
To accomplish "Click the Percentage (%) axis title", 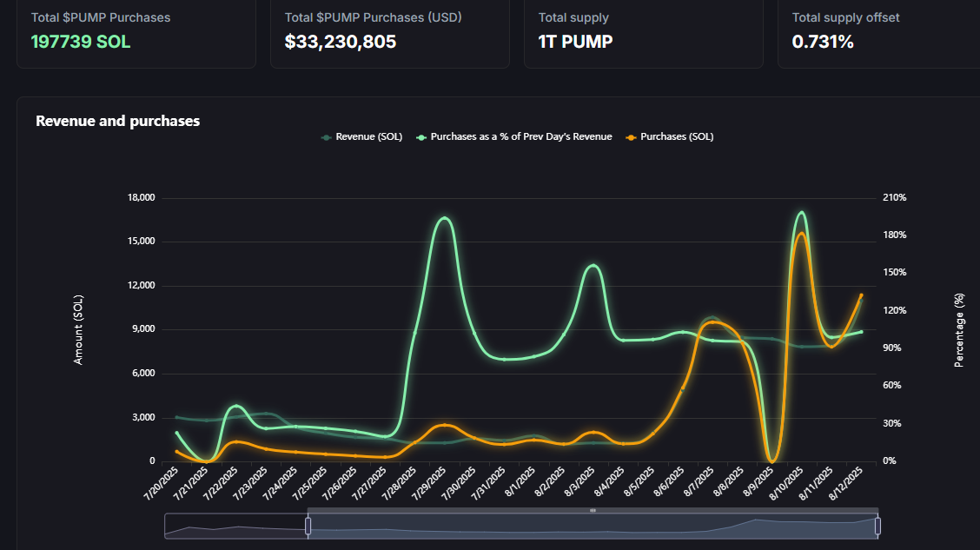I will pos(960,329).
